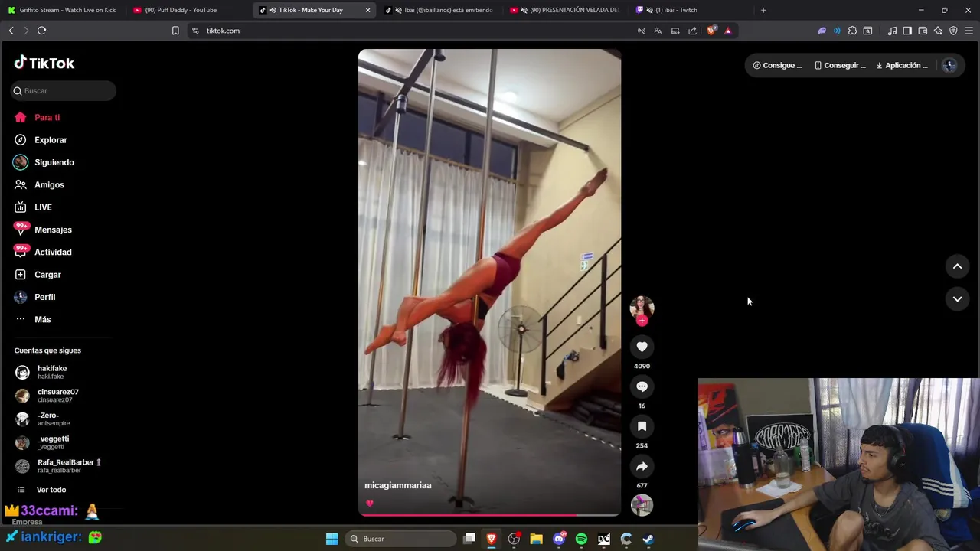Open Brave Rewards triangle icon
This screenshot has width=980, height=551.
[x=727, y=31]
